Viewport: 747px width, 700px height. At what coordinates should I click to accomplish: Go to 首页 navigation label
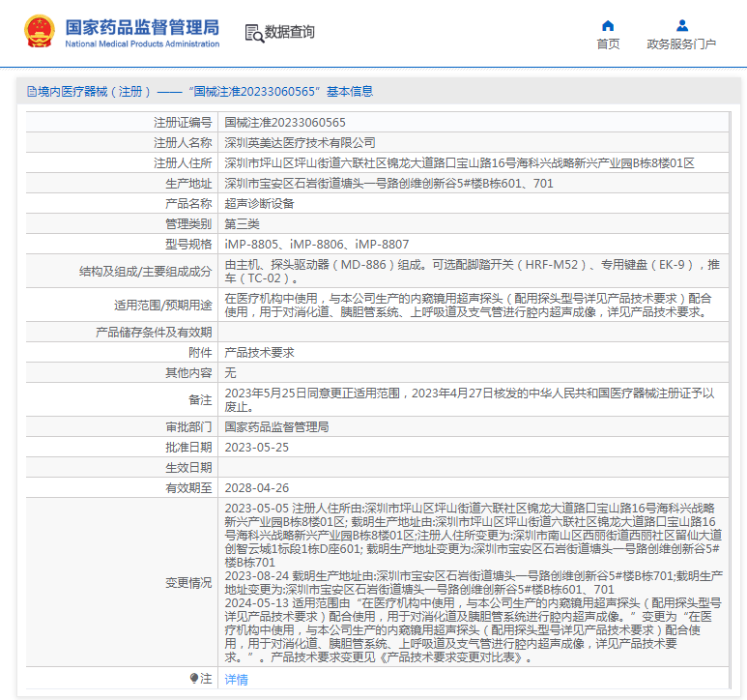point(608,44)
